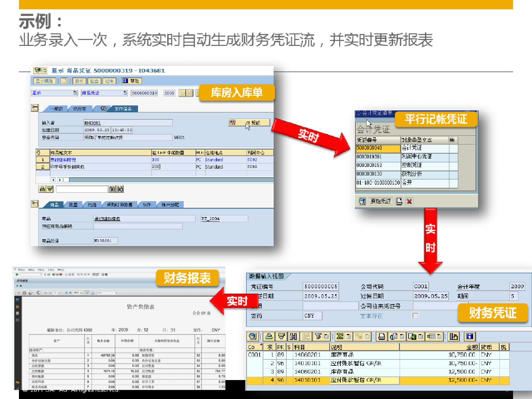Click the sort ascending icon below item table
Viewport: 532px width, 399px height.
coord(42,189)
